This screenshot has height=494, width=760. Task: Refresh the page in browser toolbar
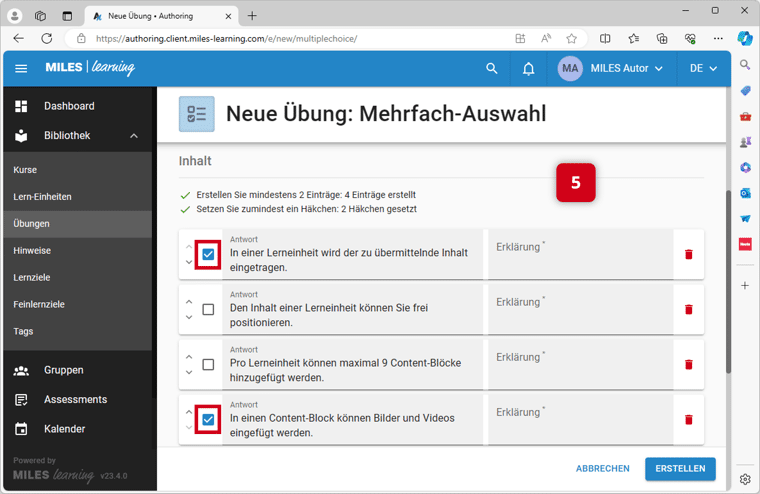[x=46, y=38]
